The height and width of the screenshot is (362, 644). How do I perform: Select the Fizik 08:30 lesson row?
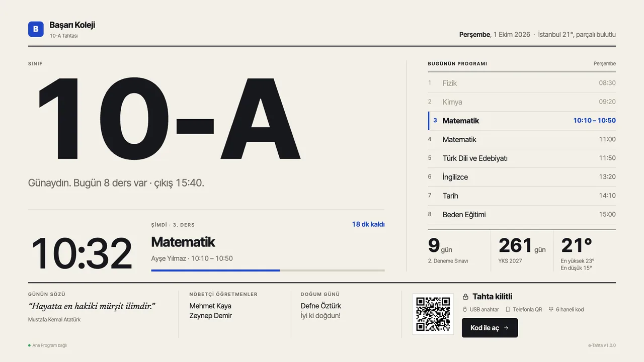click(x=522, y=83)
